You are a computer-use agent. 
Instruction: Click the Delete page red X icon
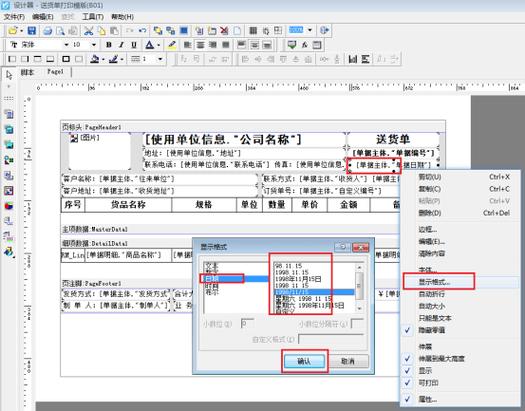coord(224,31)
